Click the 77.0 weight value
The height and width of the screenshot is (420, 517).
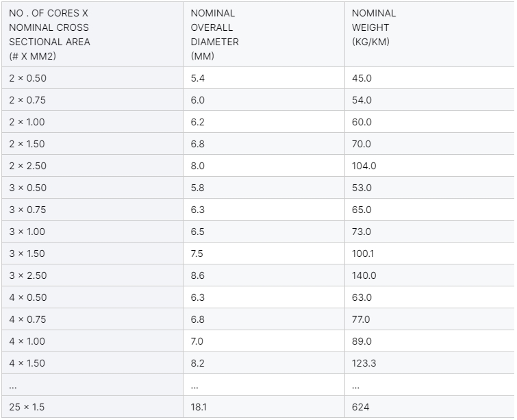pos(361,319)
